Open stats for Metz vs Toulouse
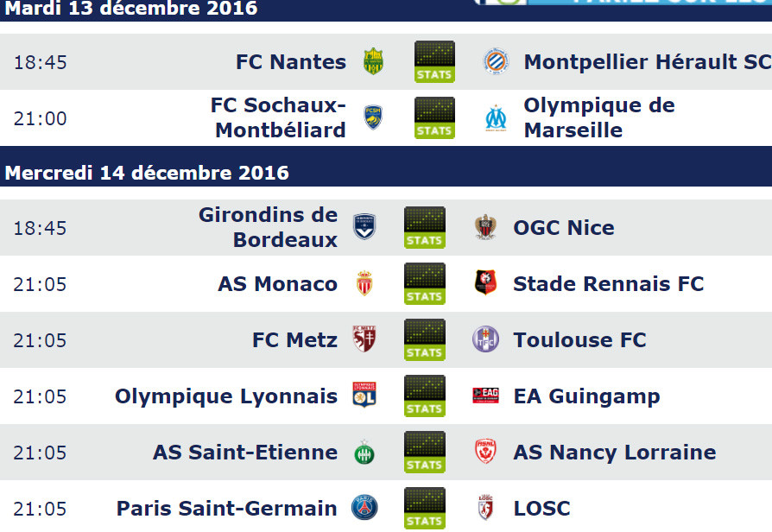This screenshot has height=532, width=772. click(424, 340)
